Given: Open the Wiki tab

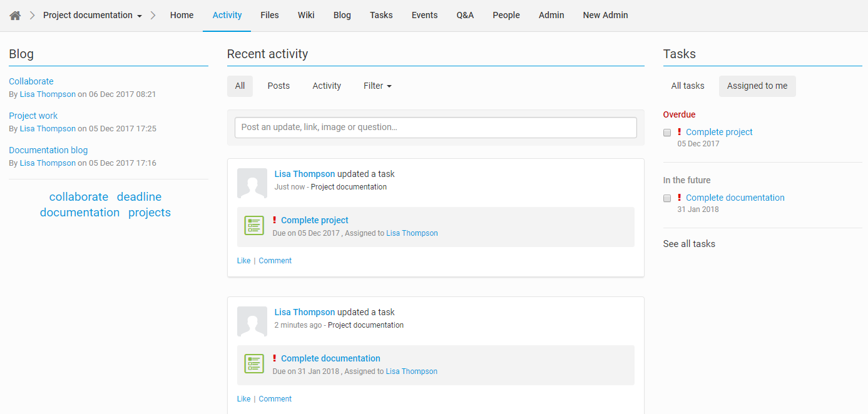Looking at the screenshot, I should (306, 16).
